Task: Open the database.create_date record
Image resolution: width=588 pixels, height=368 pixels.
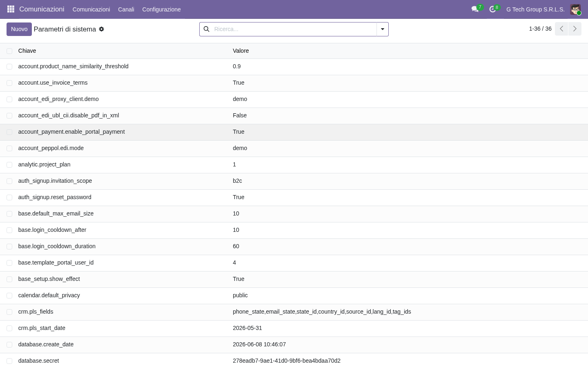Action: 46,344
